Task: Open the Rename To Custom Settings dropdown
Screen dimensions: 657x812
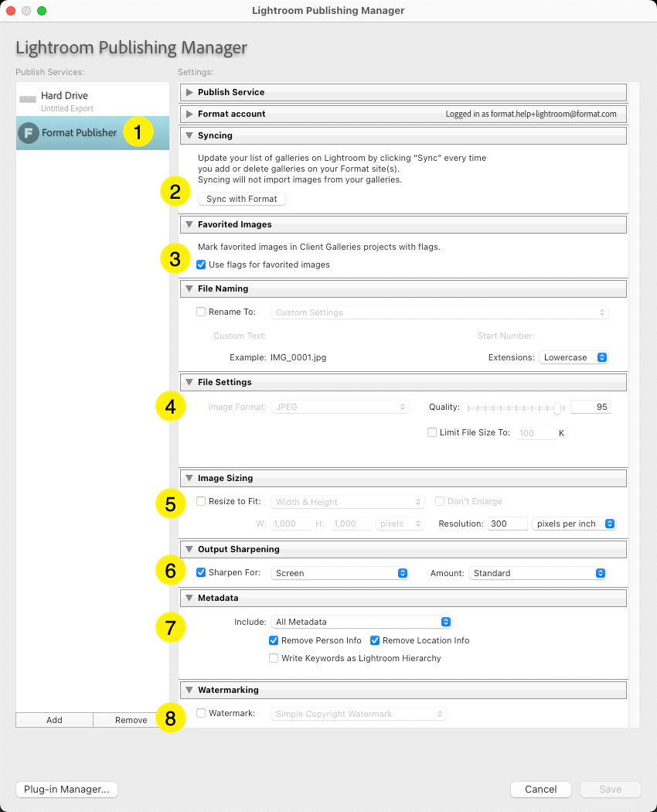Action: click(x=440, y=312)
